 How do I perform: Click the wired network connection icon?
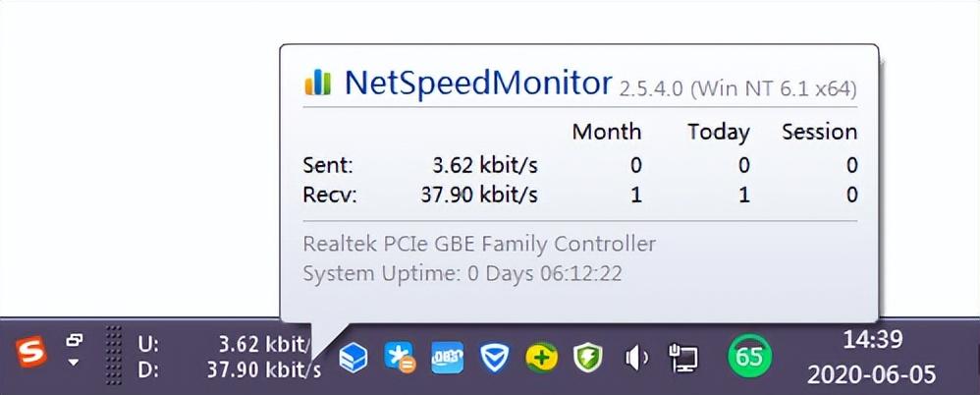(x=683, y=358)
